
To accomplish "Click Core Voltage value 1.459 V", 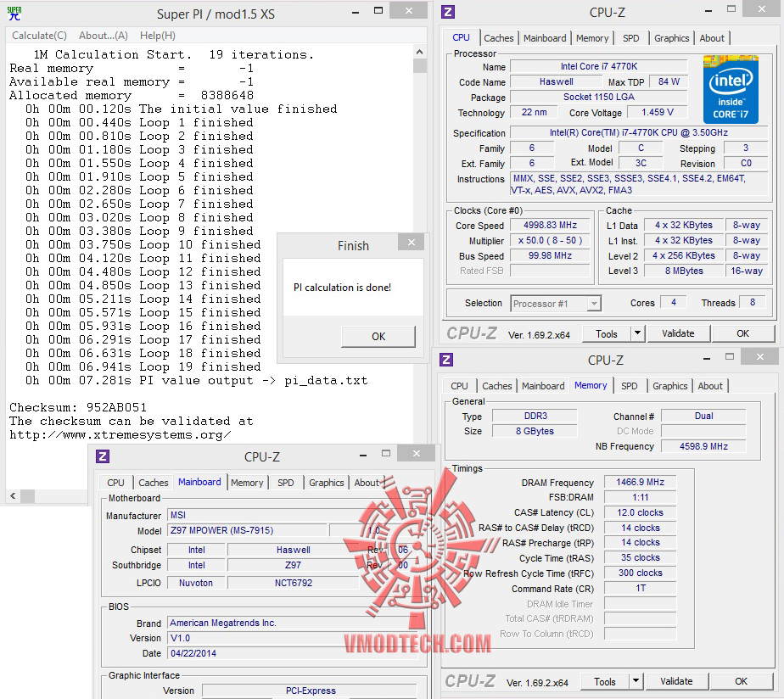I will pyautogui.click(x=657, y=112).
